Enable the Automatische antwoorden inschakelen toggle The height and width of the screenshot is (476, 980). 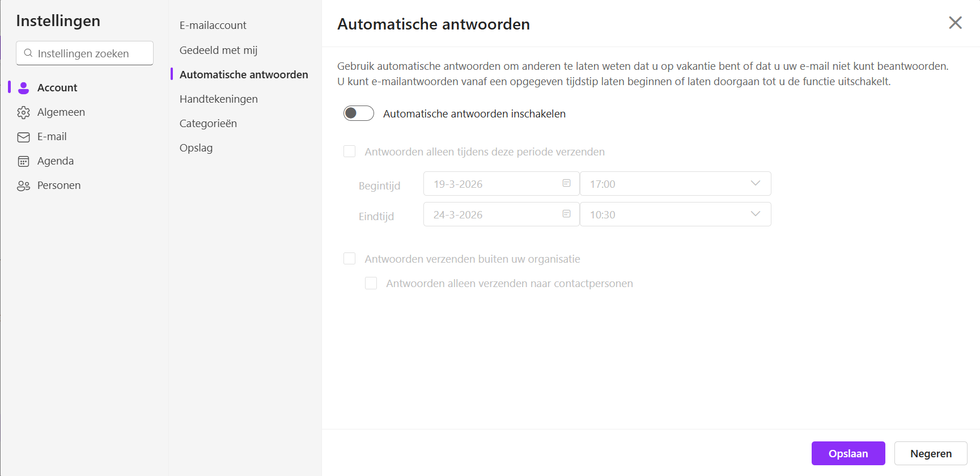[x=358, y=113]
